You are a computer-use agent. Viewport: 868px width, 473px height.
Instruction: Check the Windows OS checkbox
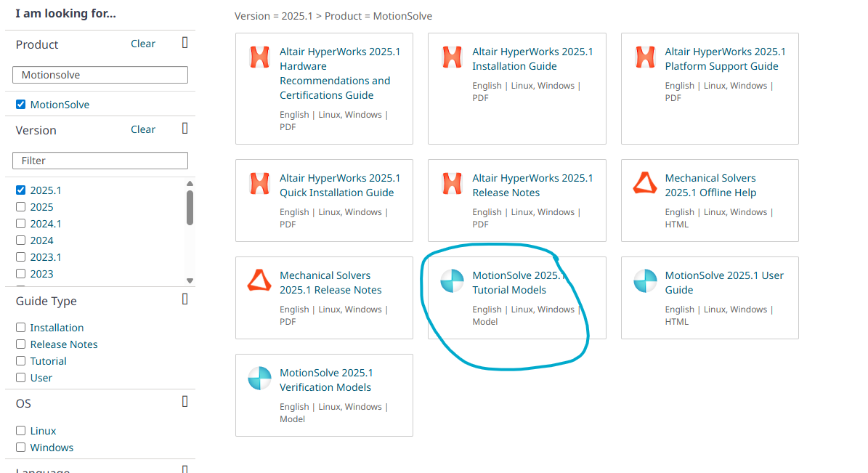[x=20, y=447]
